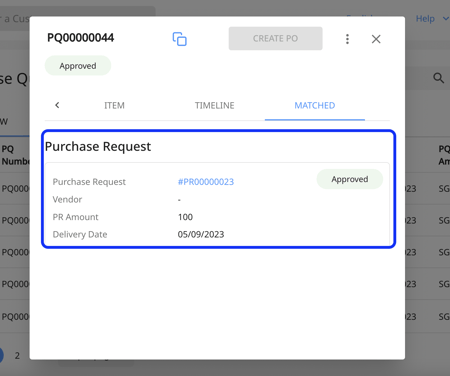This screenshot has width=450, height=376.
Task: Open the #PR00000023 purchase request link
Action: pos(206,182)
